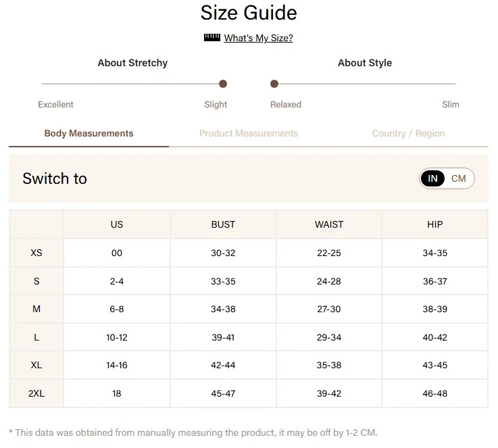Click hip value 46-48

coord(434,393)
